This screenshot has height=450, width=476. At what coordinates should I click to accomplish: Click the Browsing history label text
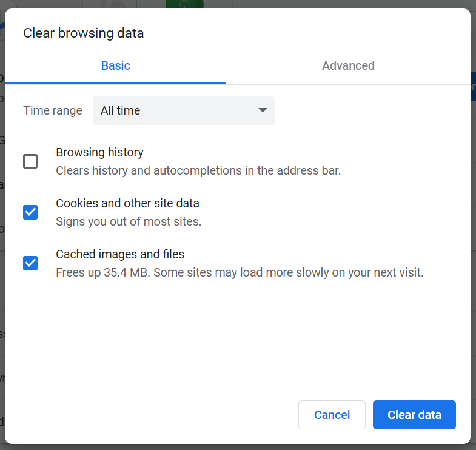point(99,152)
